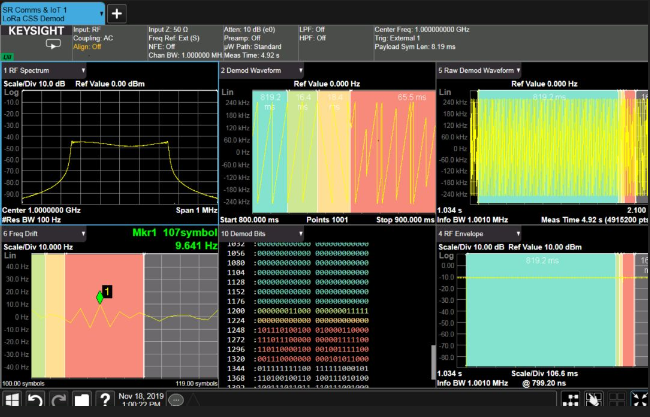Open the help question mark icon
This screenshot has width=650, height=417.
104,400
